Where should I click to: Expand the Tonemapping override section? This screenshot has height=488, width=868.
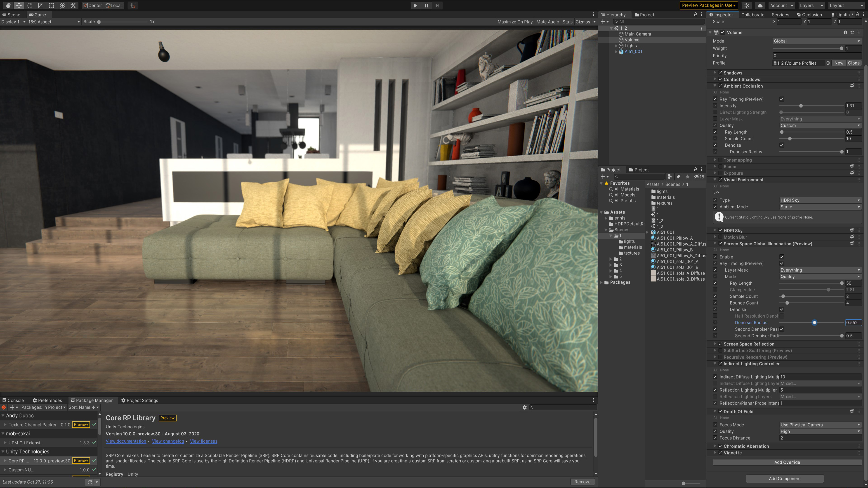click(715, 160)
